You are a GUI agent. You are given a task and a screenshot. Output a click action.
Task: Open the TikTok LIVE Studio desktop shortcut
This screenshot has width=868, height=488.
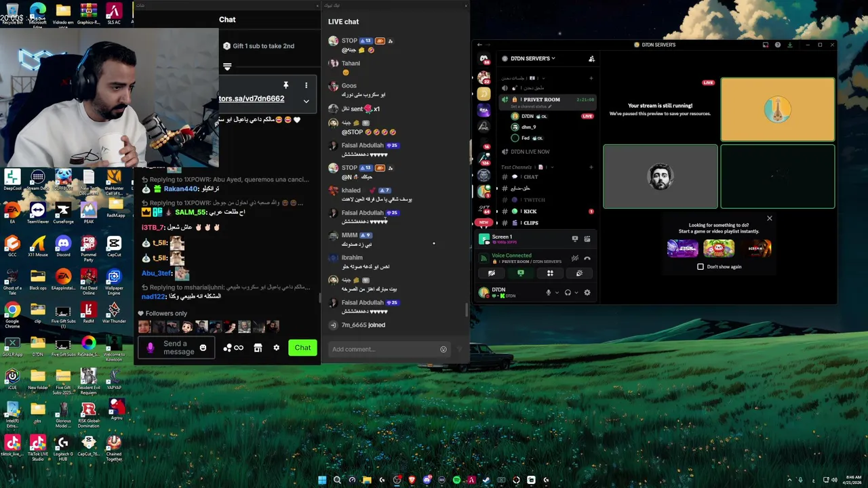pos(37,447)
